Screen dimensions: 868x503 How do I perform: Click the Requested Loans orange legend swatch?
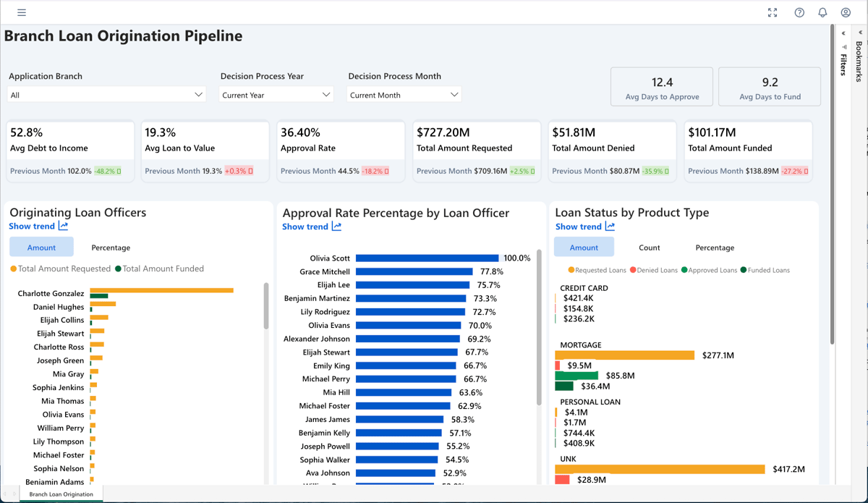[571, 270]
